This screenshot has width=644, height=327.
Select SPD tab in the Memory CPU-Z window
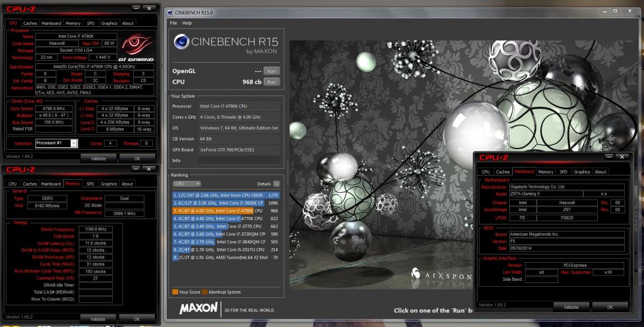coord(90,184)
